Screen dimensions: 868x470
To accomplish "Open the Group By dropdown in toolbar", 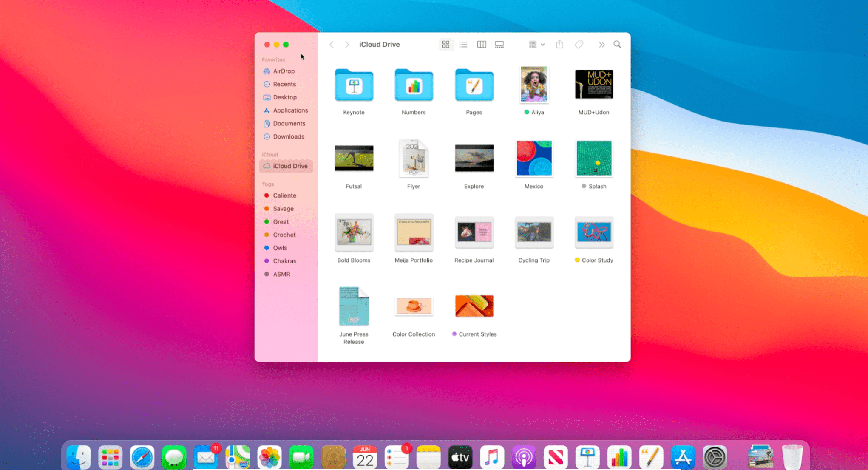I will [x=537, y=45].
